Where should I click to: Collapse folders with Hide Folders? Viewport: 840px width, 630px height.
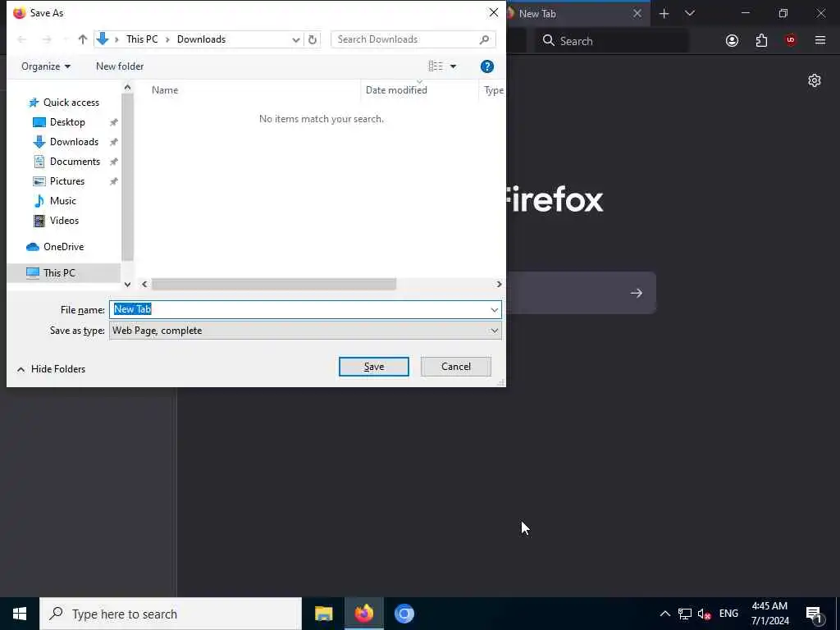(51, 369)
